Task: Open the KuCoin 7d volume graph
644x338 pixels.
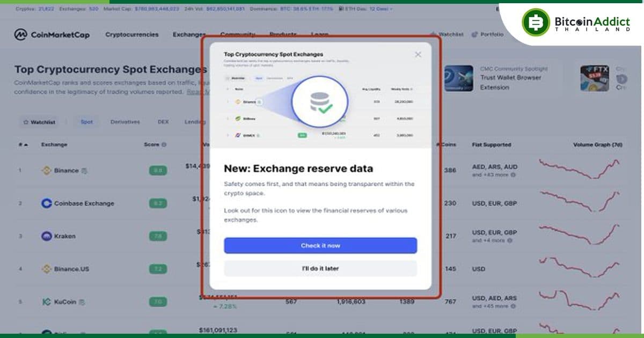Action: (x=580, y=300)
